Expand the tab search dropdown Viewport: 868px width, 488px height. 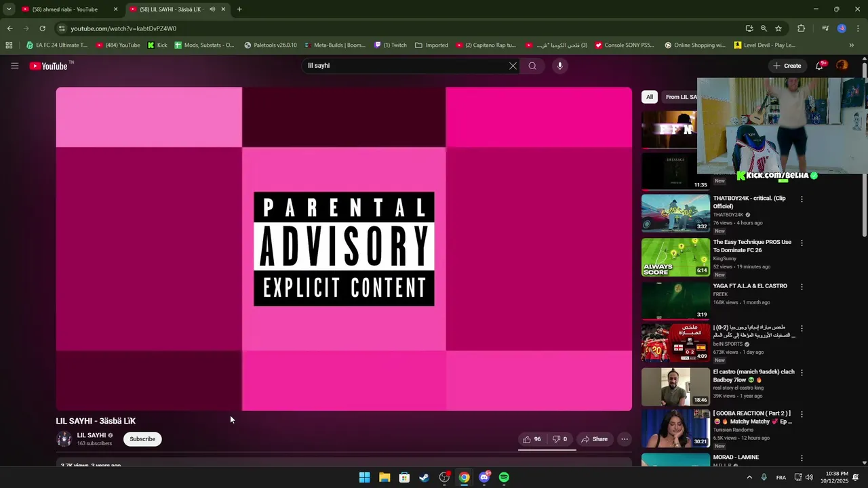tap(9, 9)
